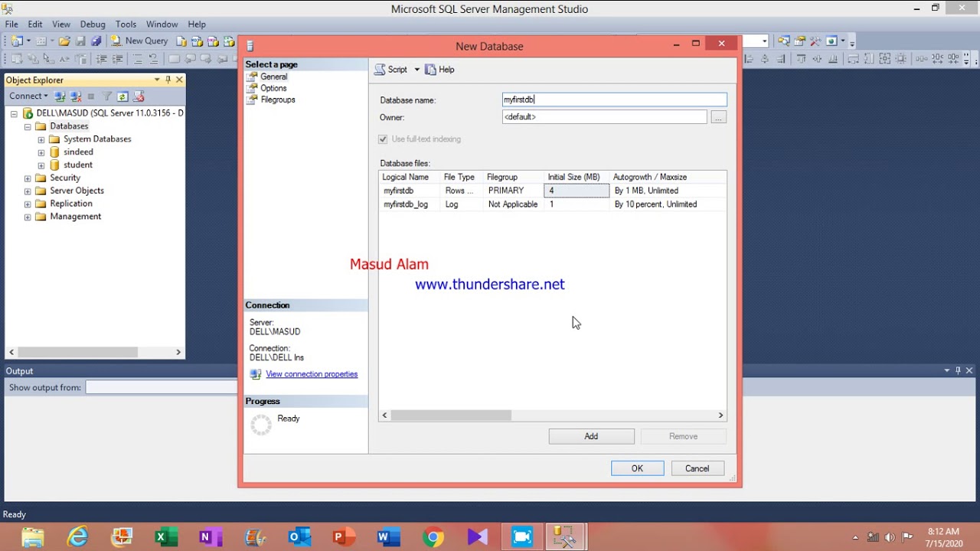Open the View menu
Viewport: 980px width, 551px height.
(x=61, y=24)
